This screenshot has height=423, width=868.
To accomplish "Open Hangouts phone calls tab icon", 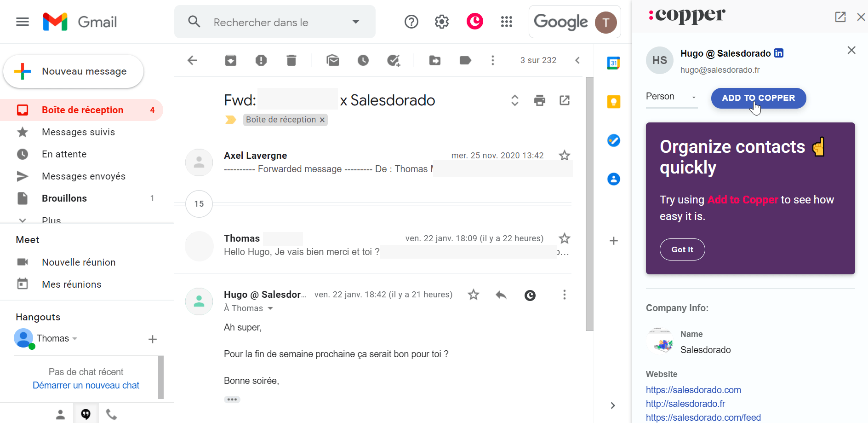I will pyautogui.click(x=111, y=414).
